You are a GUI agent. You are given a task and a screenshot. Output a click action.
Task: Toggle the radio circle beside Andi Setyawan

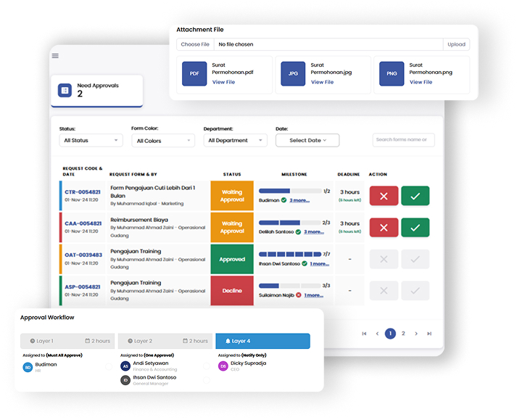click(x=207, y=366)
